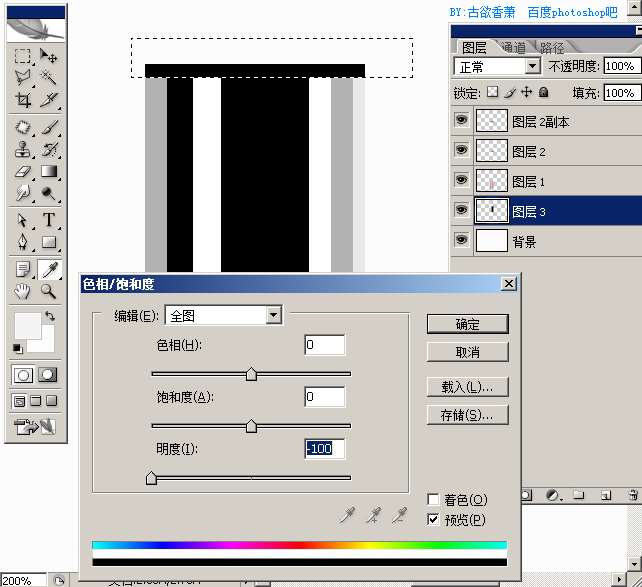This screenshot has width=642, height=587.
Task: Switch to the 路径 tab
Action: pyautogui.click(x=552, y=47)
